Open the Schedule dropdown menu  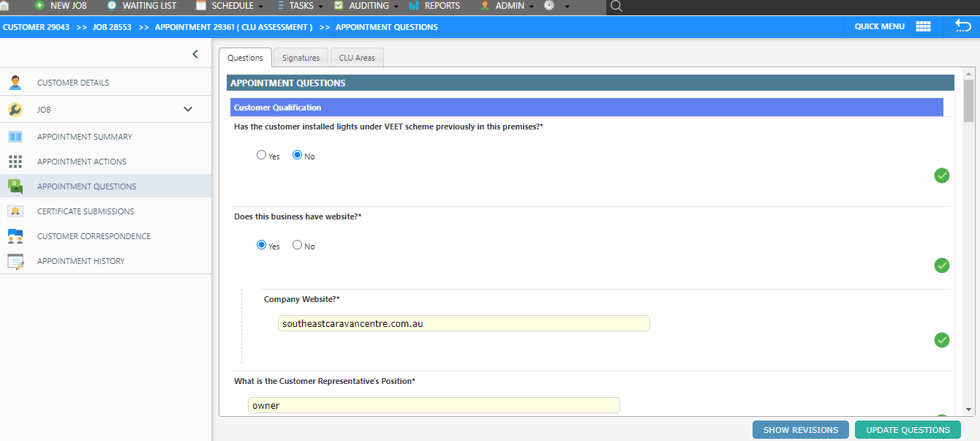[232, 6]
